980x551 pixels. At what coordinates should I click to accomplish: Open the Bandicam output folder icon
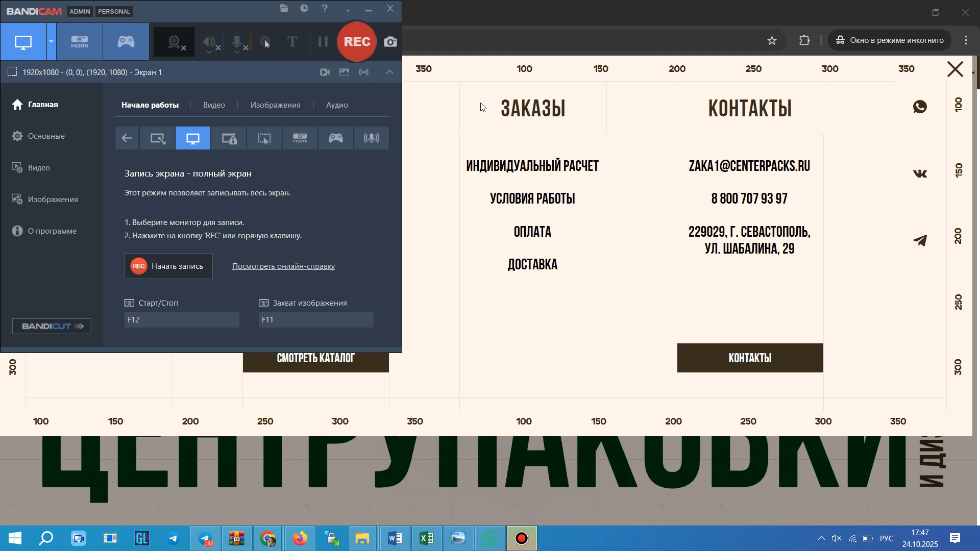[284, 9]
